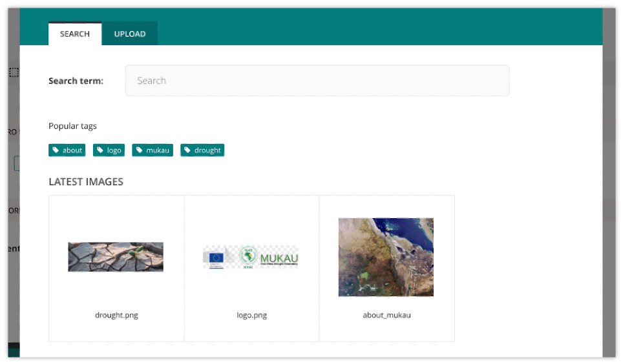This screenshot has height=364, width=623.
Task: Click the tag icon on logo
Action: [x=100, y=150]
